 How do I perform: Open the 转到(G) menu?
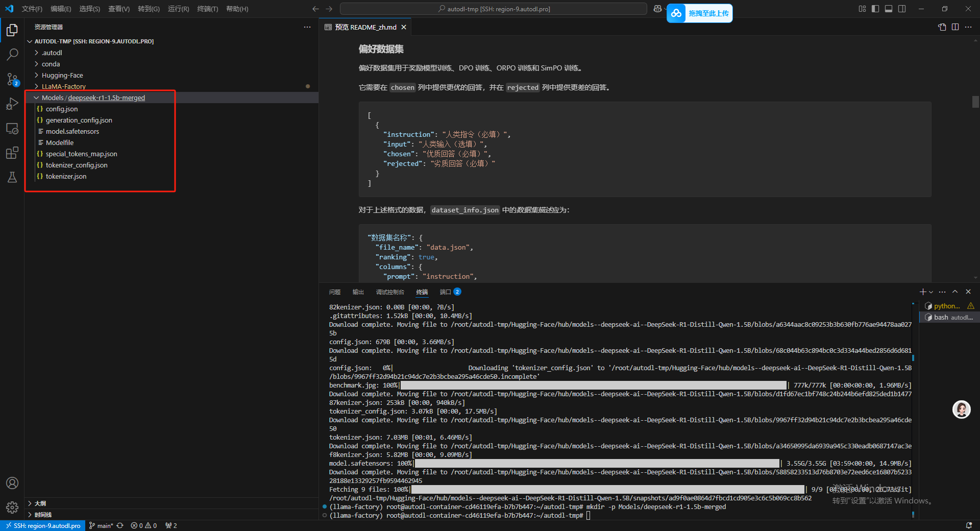pyautogui.click(x=149, y=9)
